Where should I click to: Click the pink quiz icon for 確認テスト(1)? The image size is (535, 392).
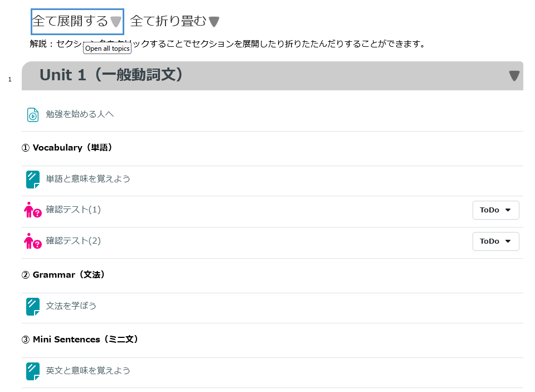pyautogui.click(x=32, y=210)
